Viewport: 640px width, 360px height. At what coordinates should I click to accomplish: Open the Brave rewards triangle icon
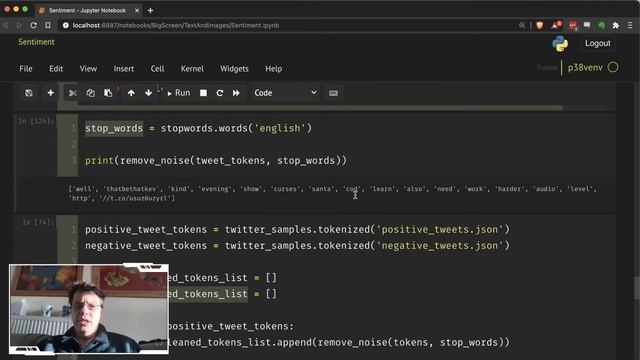tap(556, 25)
